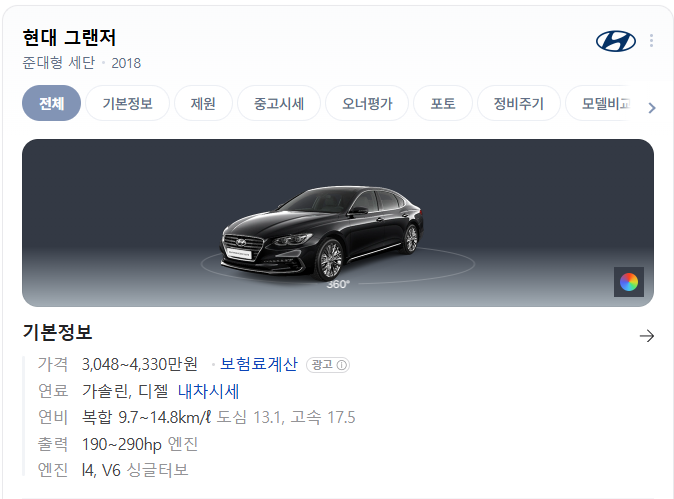The height and width of the screenshot is (499, 674).
Task: Open the car color picker wheel
Action: click(x=629, y=282)
